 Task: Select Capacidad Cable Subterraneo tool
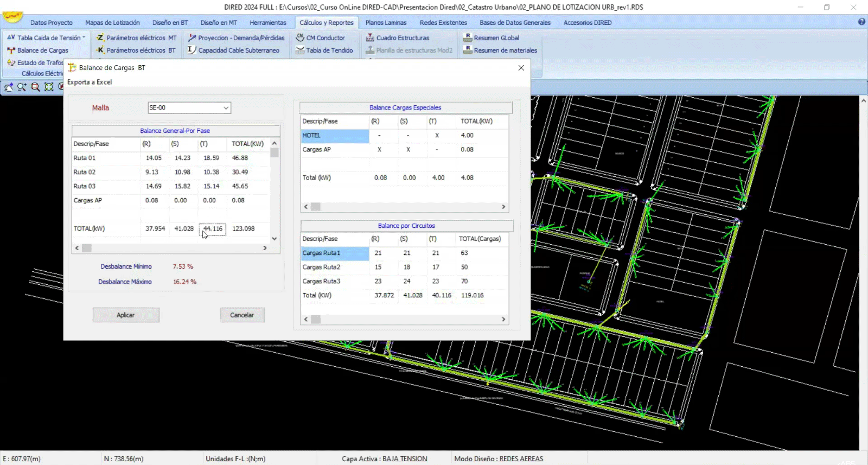[x=238, y=50]
